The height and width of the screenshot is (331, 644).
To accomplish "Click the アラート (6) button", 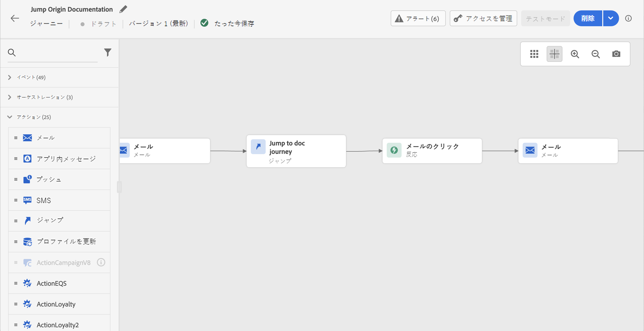I will click(418, 18).
